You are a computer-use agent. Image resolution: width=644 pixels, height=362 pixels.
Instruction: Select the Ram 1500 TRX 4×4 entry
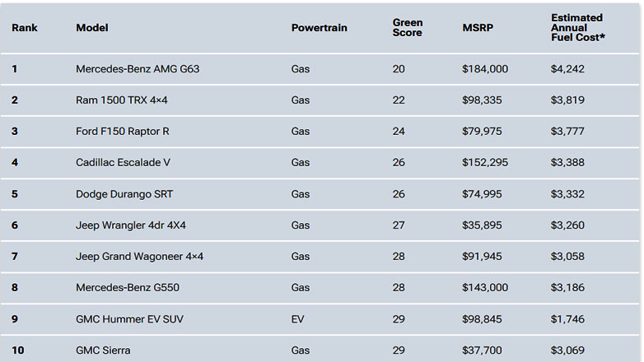[122, 100]
